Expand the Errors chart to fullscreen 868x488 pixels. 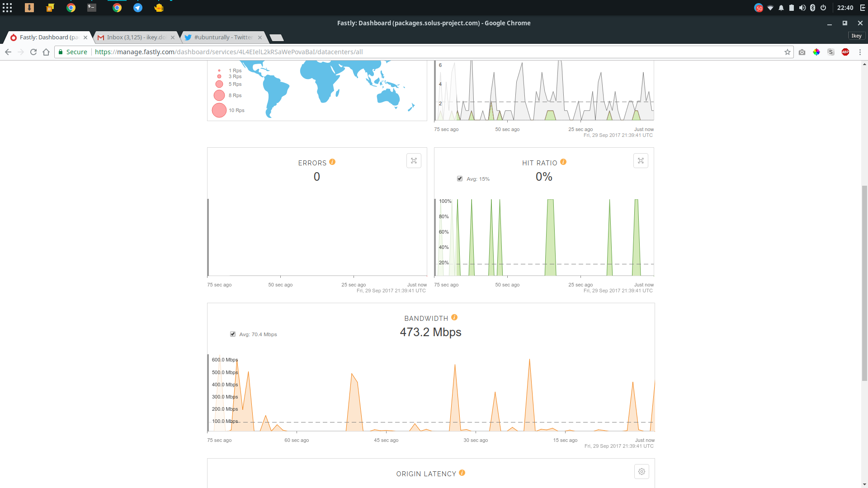click(x=414, y=161)
